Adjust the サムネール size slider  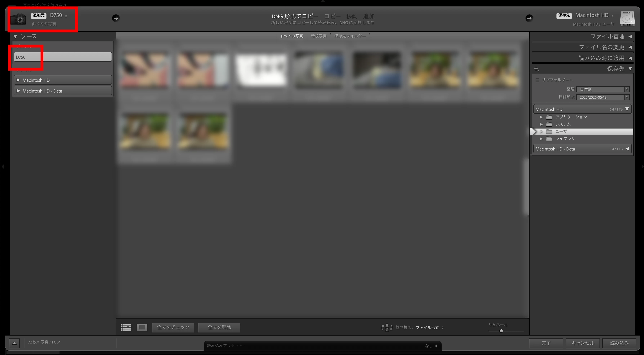tap(501, 331)
